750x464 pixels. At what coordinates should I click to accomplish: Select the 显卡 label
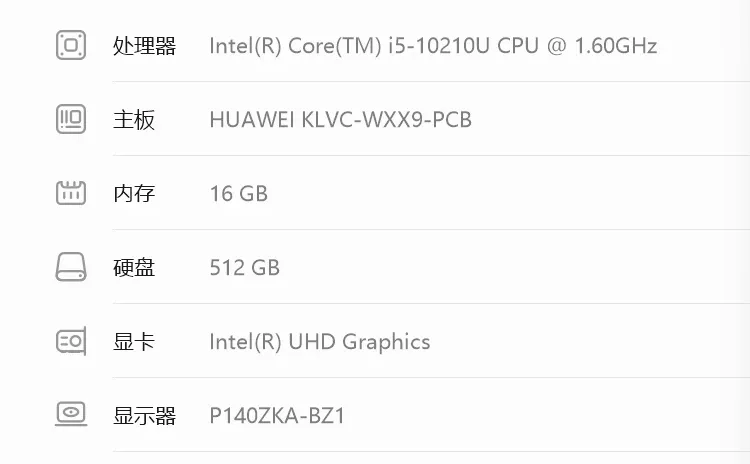[134, 342]
